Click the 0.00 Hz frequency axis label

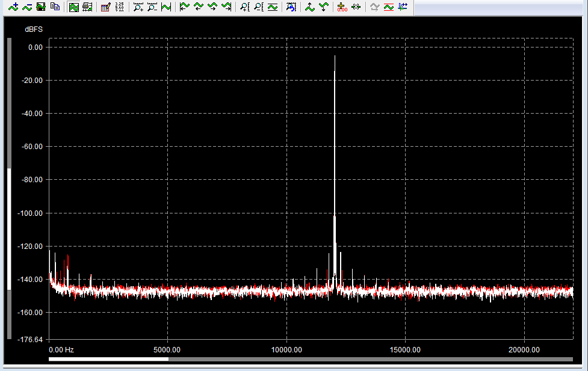tap(61, 349)
